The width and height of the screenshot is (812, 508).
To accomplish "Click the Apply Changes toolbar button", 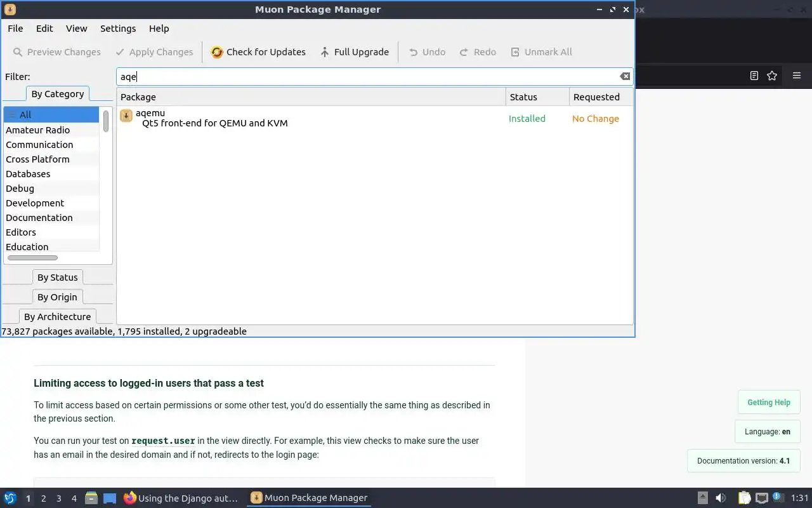I will pyautogui.click(x=154, y=52).
